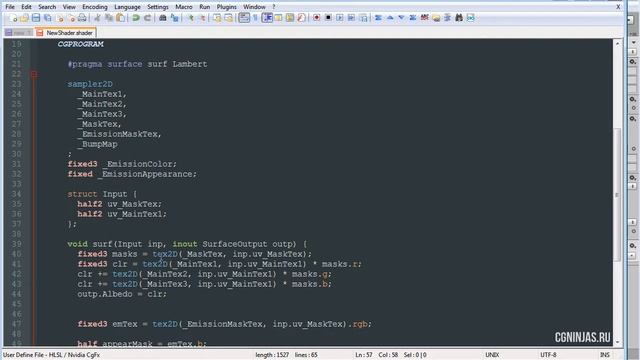Switch to the 'new 1' tab

(x=18, y=33)
